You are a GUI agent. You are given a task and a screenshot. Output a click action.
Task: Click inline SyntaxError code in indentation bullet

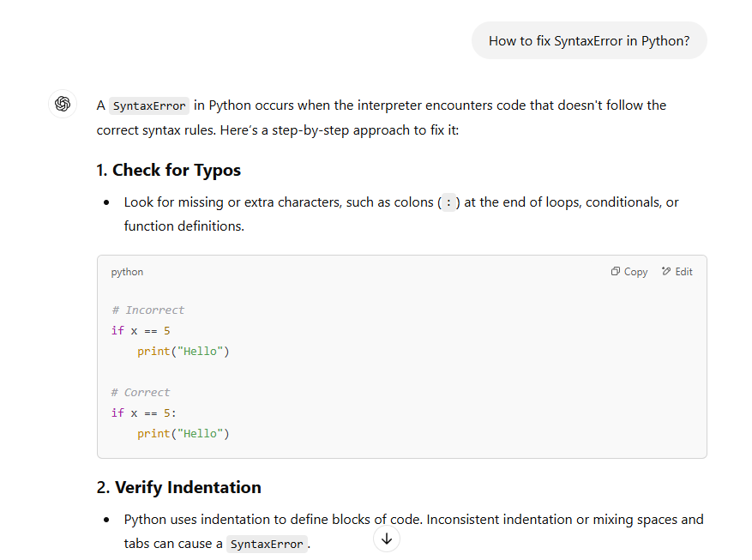coord(267,545)
